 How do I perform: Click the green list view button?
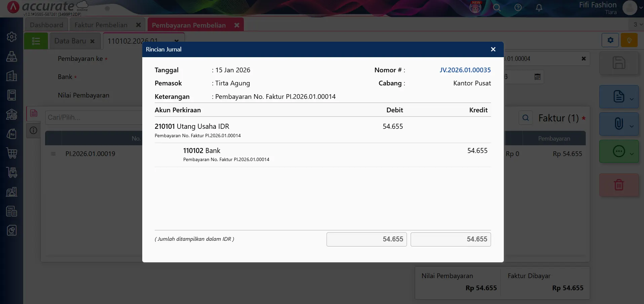coord(36,41)
